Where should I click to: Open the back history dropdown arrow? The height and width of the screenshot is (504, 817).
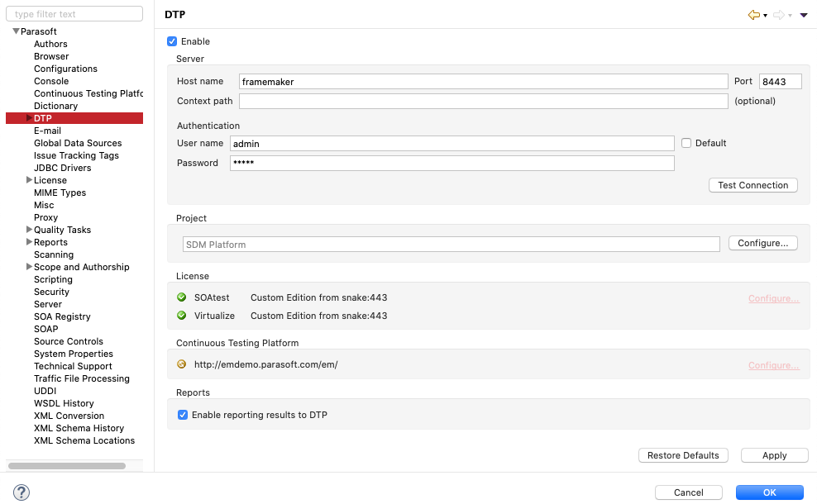(x=765, y=16)
